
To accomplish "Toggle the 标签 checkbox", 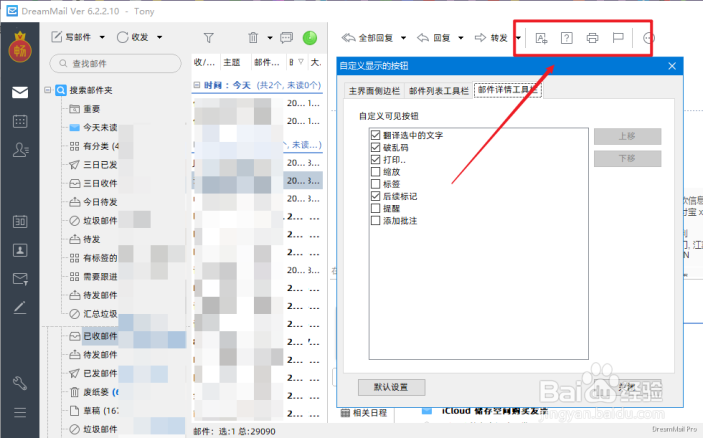I will [x=376, y=184].
